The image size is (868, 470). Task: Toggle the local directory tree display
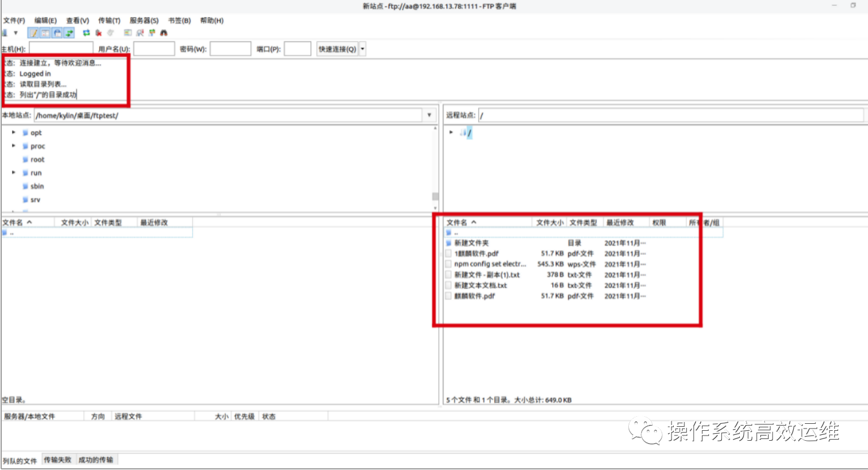click(x=46, y=33)
